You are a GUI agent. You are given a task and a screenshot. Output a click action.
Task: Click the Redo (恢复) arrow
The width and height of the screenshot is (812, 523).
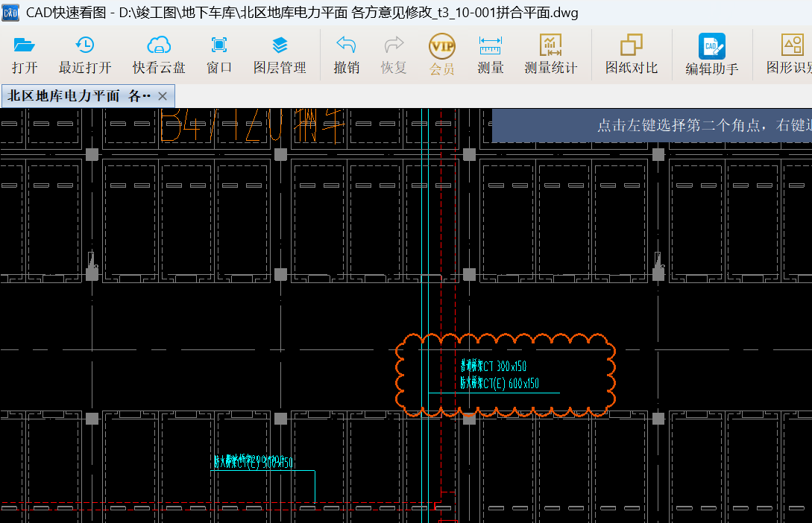pos(394,45)
